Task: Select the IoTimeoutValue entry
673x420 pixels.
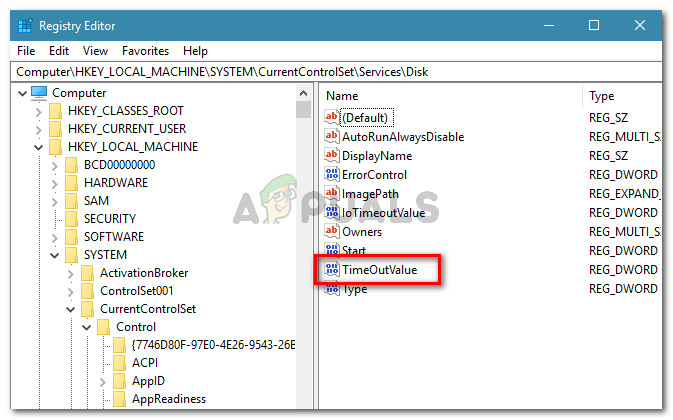Action: pos(383,213)
